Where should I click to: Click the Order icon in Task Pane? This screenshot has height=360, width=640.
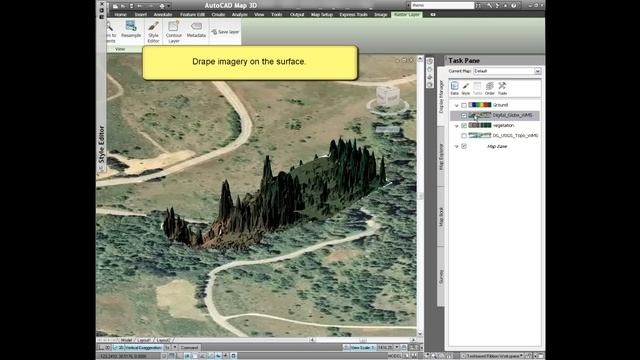pyautogui.click(x=489, y=88)
